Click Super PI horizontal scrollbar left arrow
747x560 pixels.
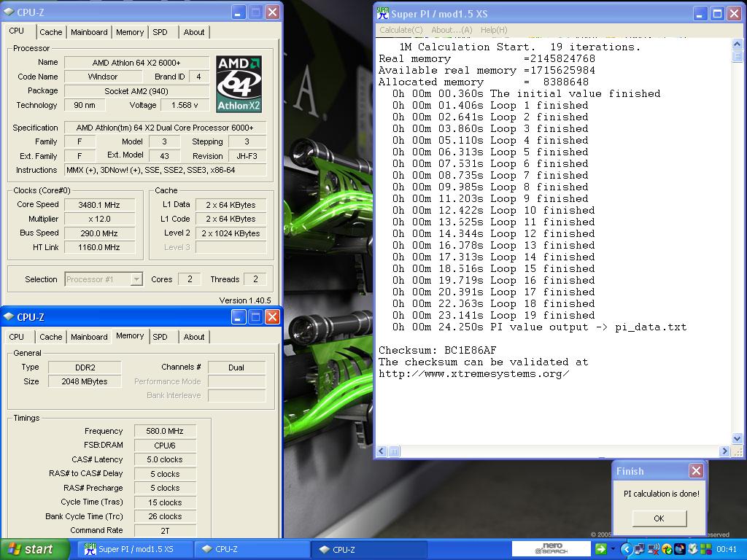click(x=381, y=451)
